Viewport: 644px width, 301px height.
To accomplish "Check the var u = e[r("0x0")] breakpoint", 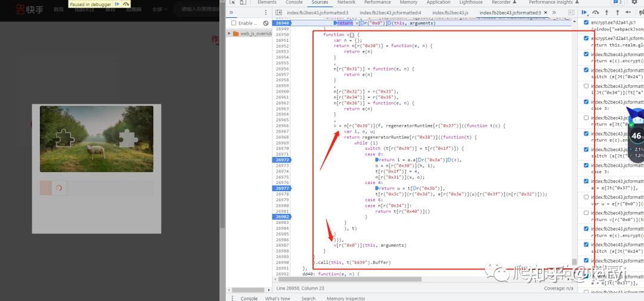I will point(586,197).
